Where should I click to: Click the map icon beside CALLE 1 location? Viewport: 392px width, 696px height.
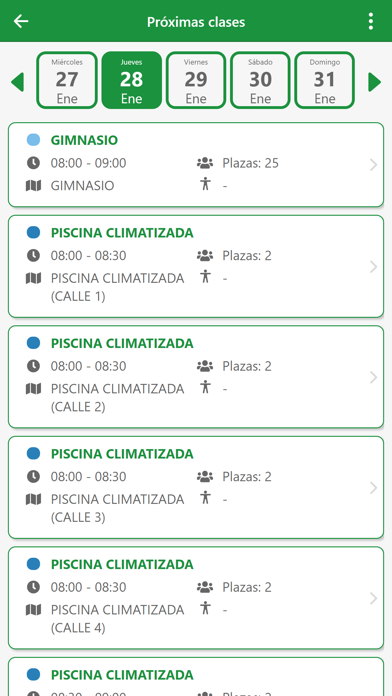[x=33, y=278]
